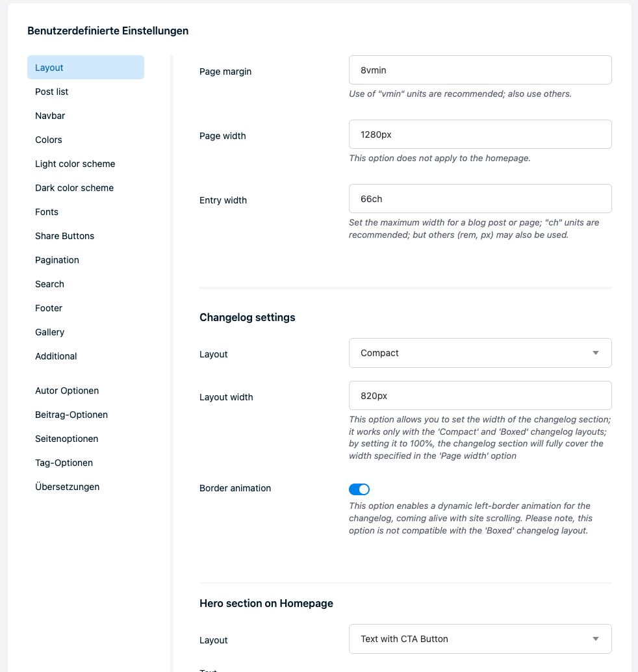The width and height of the screenshot is (638, 672).
Task: Click the changelog Layout width field
Action: pyautogui.click(x=480, y=395)
